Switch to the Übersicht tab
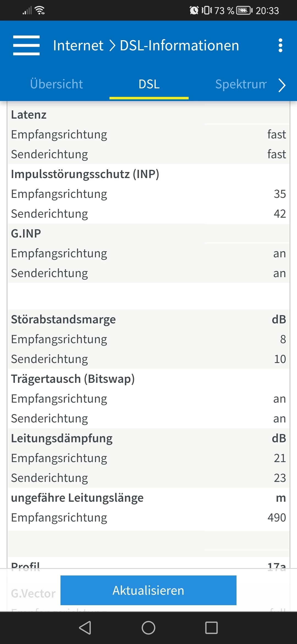The height and width of the screenshot is (644, 297). tap(56, 84)
